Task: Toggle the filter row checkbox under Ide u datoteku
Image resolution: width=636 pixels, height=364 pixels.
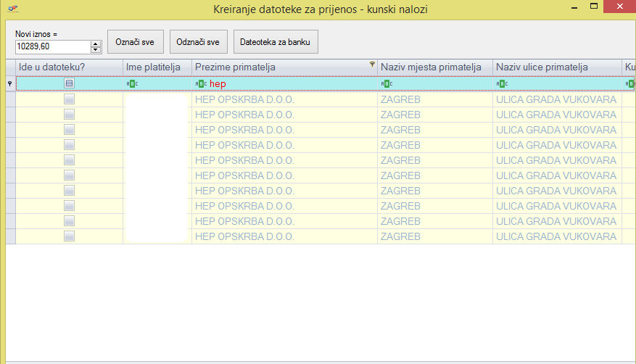Action: pyautogui.click(x=69, y=83)
